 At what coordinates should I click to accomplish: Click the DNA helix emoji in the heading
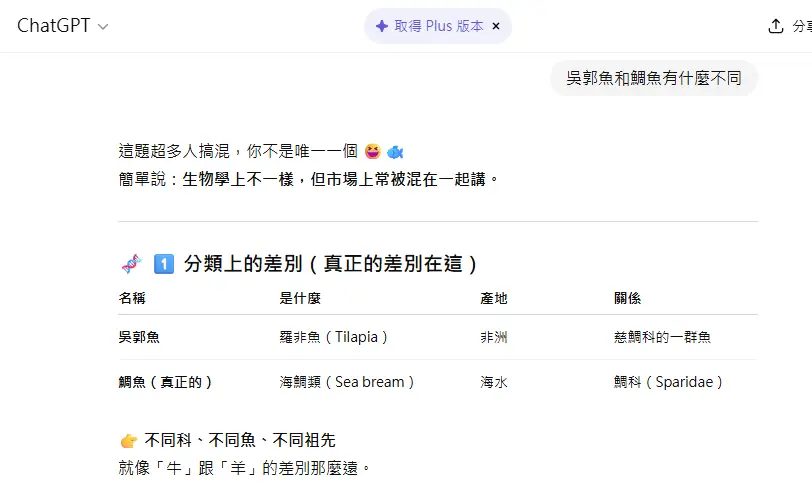point(130,264)
